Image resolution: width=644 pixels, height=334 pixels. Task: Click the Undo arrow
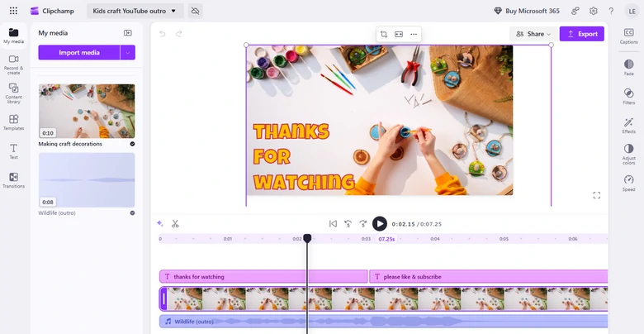tap(162, 34)
